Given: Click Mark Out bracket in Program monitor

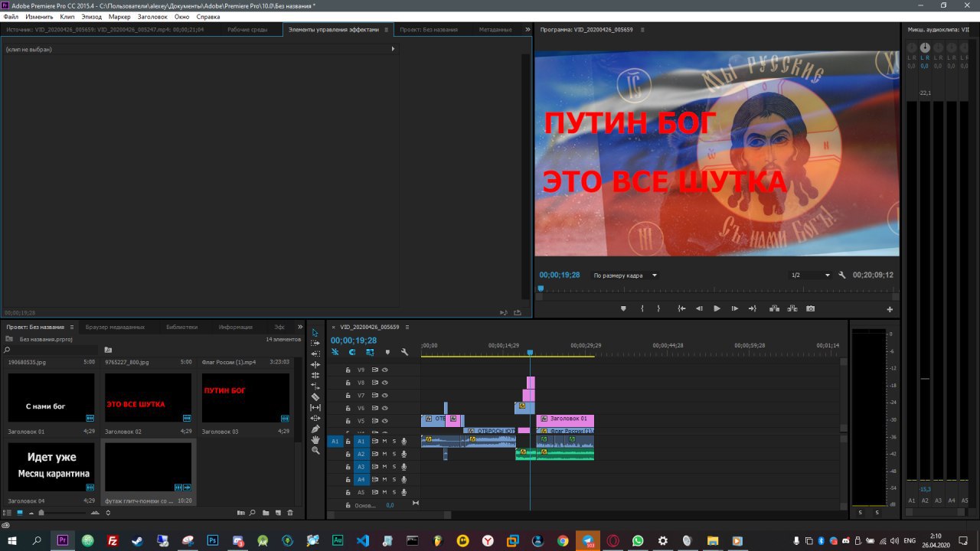Looking at the screenshot, I should click(658, 308).
